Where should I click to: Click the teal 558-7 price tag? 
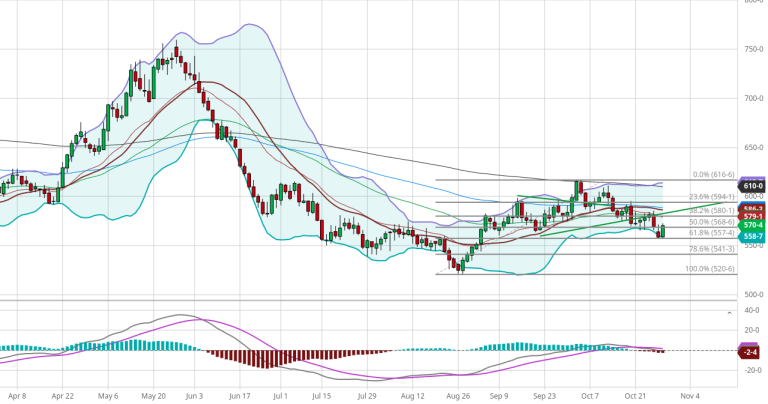click(x=752, y=237)
